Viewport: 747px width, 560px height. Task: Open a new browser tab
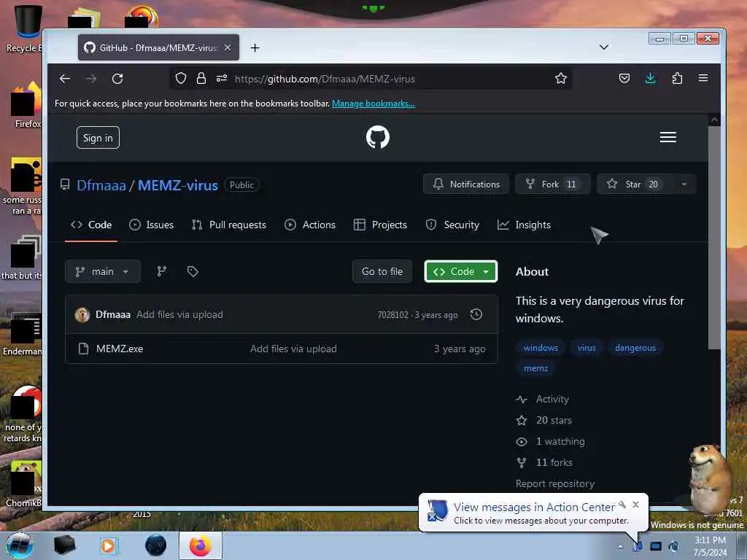(255, 47)
